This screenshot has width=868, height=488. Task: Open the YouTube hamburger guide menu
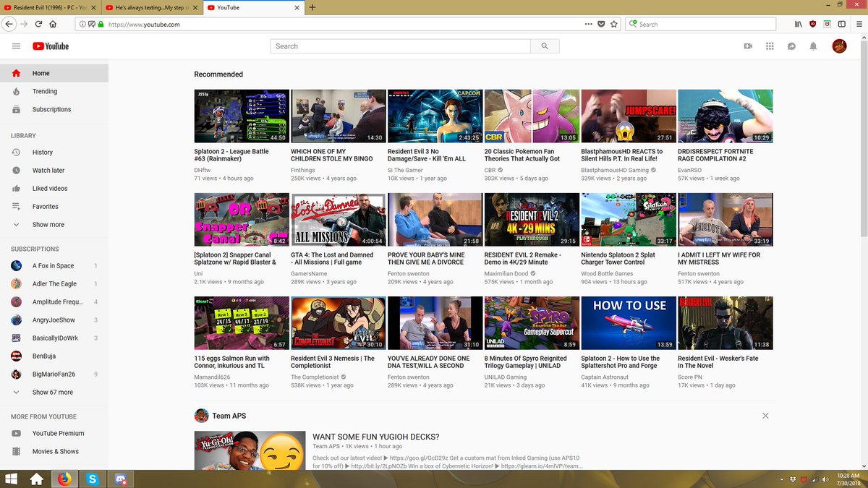(x=17, y=46)
